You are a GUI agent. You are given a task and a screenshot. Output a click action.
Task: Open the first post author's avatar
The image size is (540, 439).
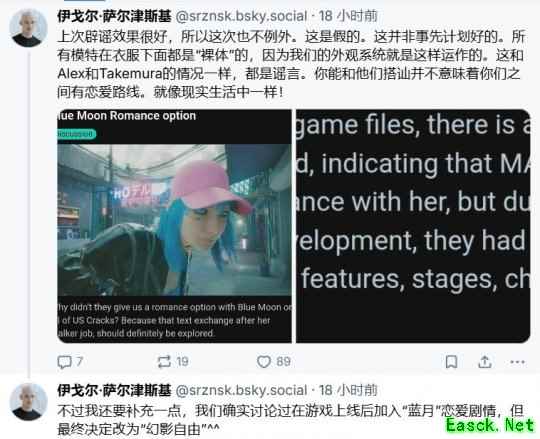click(28, 28)
